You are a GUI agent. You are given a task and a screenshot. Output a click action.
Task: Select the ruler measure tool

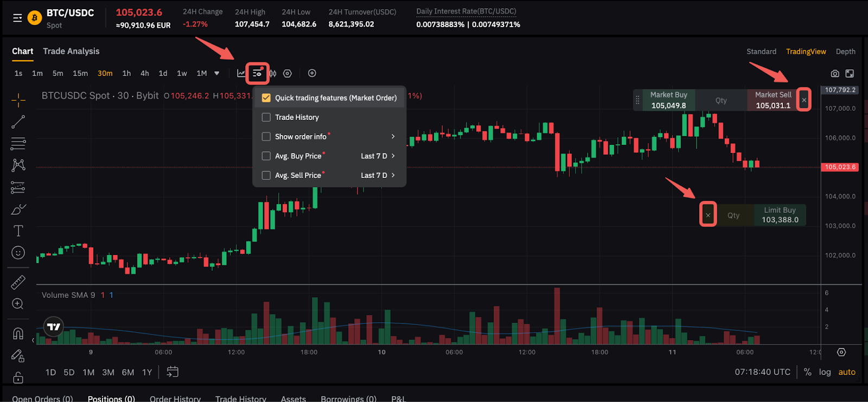pos(18,282)
